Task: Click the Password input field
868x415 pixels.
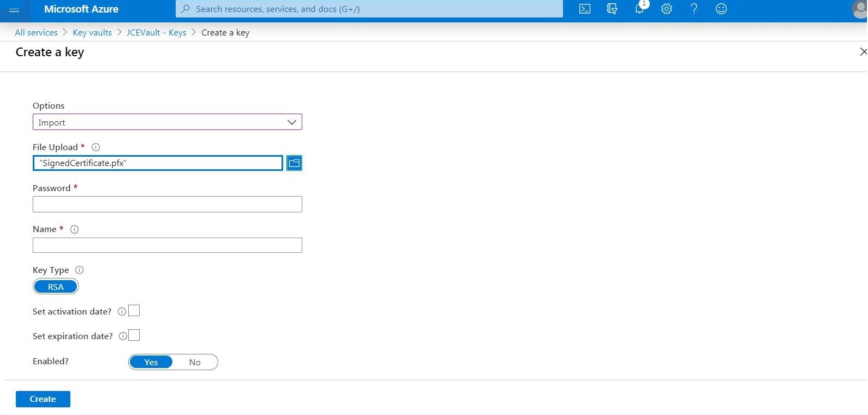Action: [167, 204]
